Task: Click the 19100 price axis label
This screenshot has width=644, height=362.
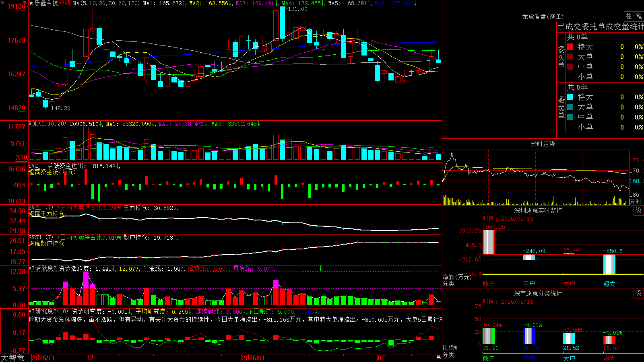Action: (x=17, y=6)
